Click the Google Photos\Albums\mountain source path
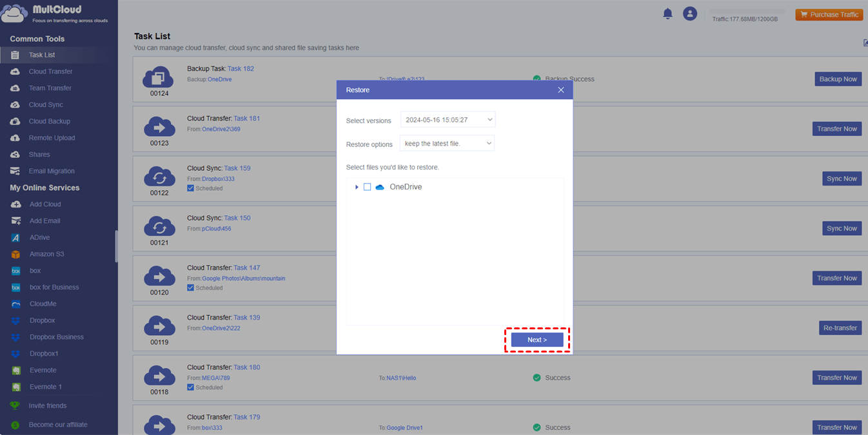This screenshot has height=435, width=868. [244, 278]
